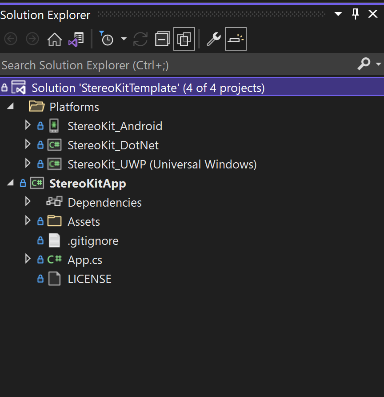The width and height of the screenshot is (384, 397).
Task: Open the Pending Changes Filter clock icon
Action: pyautogui.click(x=106, y=39)
